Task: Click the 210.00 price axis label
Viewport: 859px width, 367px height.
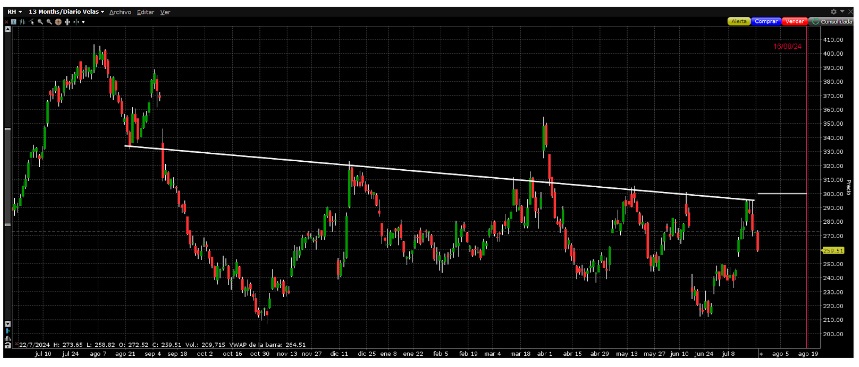Action: click(832, 320)
